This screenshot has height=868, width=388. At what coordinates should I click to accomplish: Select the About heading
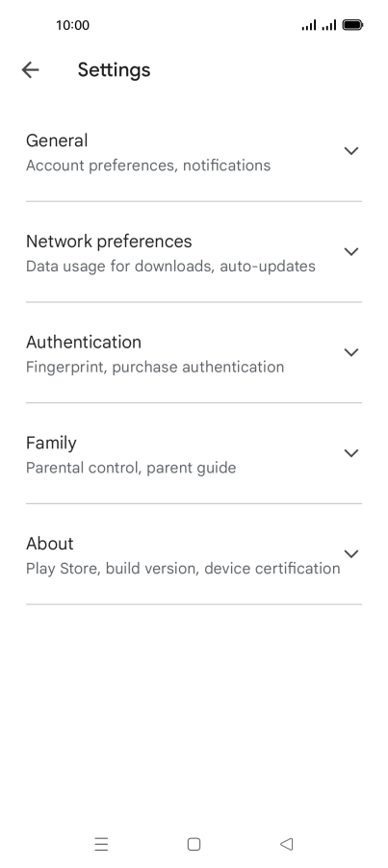50,544
